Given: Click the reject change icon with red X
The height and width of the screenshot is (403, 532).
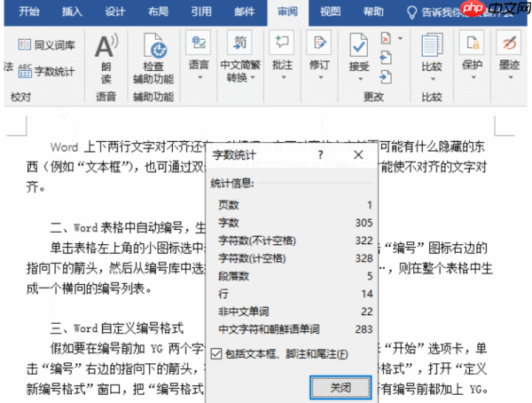Looking at the screenshot, I should [386, 38].
